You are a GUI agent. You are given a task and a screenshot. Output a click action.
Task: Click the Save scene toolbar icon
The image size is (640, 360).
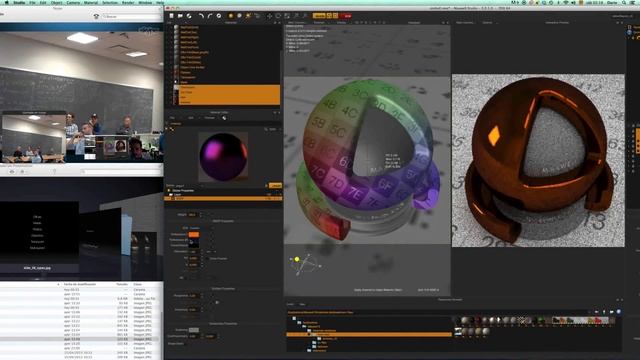pyautogui.click(x=189, y=16)
